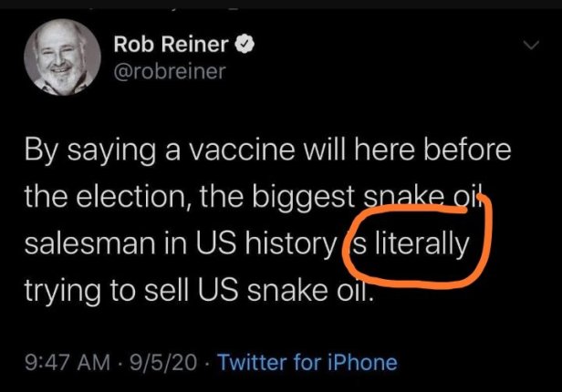Click the word "history" in the tweet
Image resolution: width=562 pixels, height=392 pixels.
coord(292,246)
